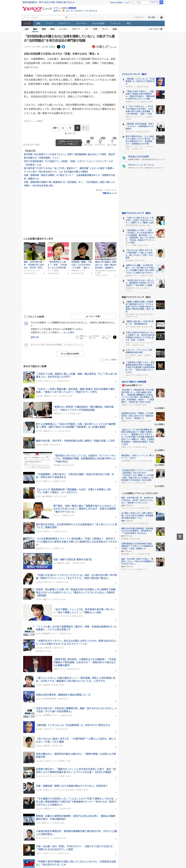Open Yahoo!ニュース オリジナル link
Viewport: 186px width, 868px height.
coord(141,165)
